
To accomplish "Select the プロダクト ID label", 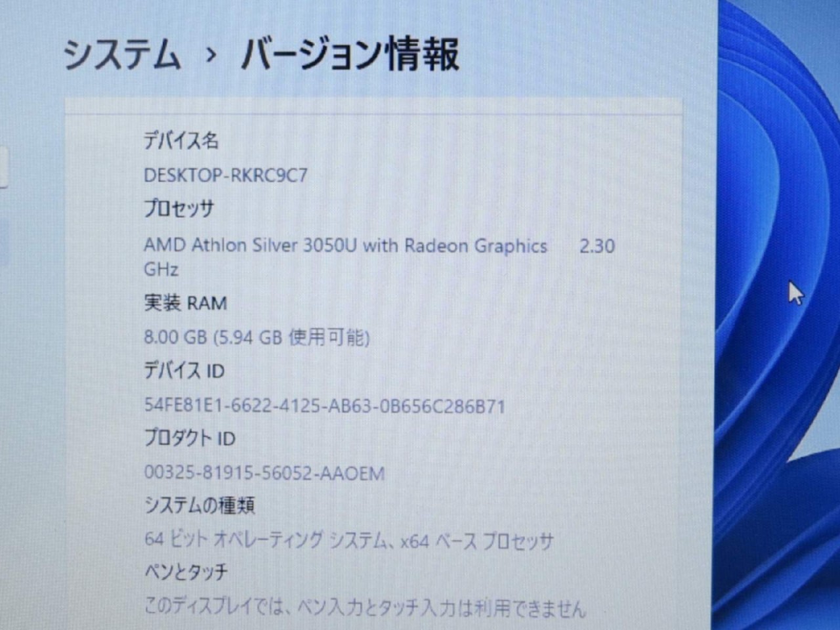I will [x=189, y=438].
